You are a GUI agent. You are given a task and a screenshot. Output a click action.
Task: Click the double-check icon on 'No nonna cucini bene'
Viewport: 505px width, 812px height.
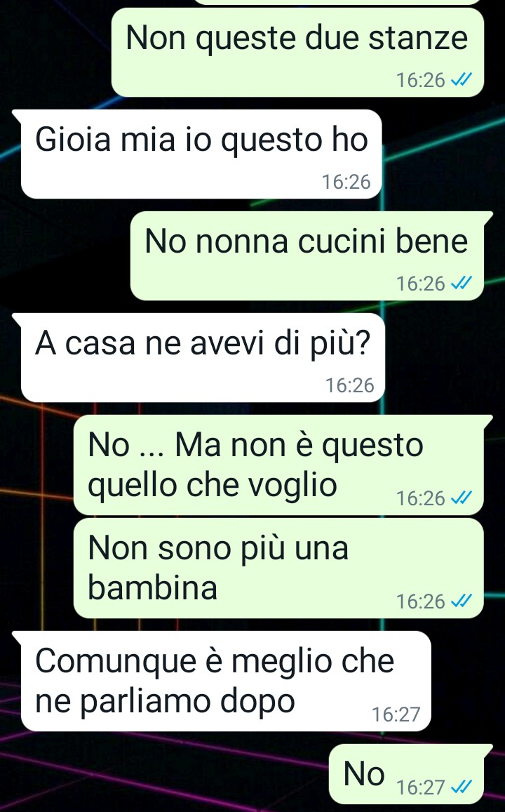[462, 284]
